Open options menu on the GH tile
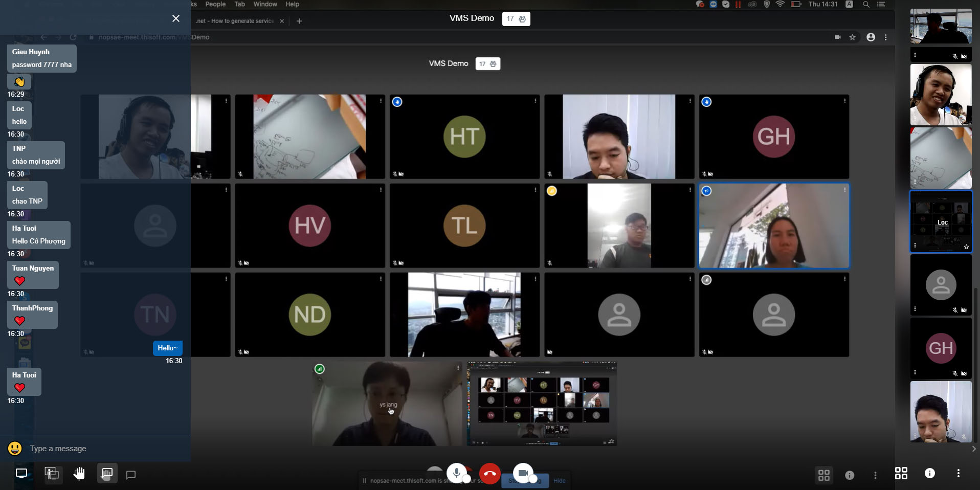 tap(844, 101)
